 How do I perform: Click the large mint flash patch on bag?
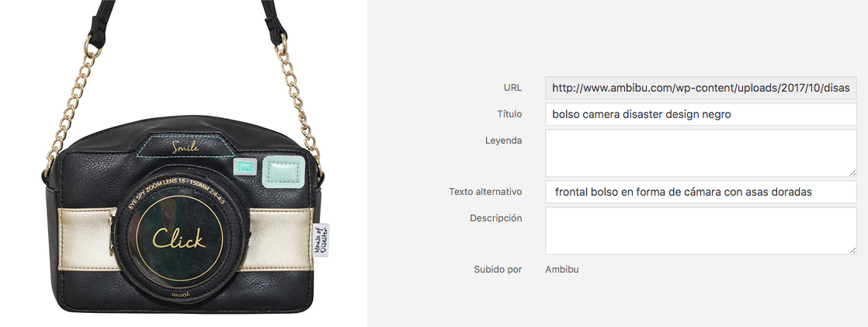click(283, 172)
